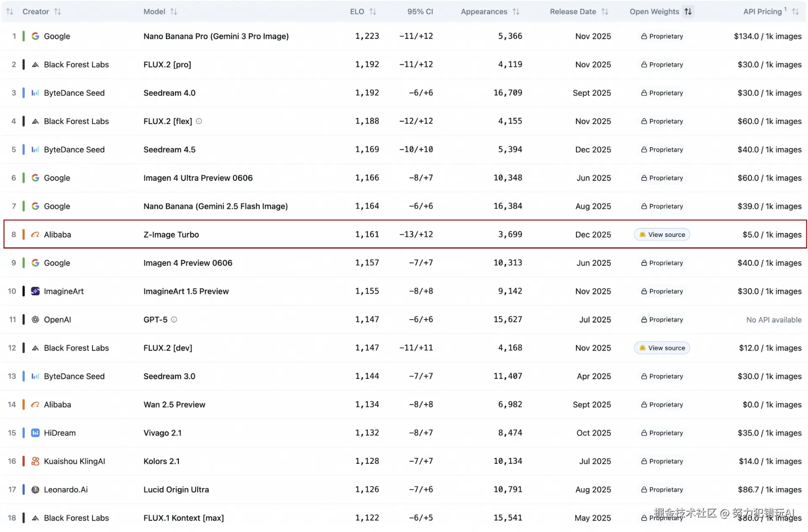This screenshot has height=532, width=808.
Task: Click info icon next to FLUX.2 [flex]
Action: (199, 121)
